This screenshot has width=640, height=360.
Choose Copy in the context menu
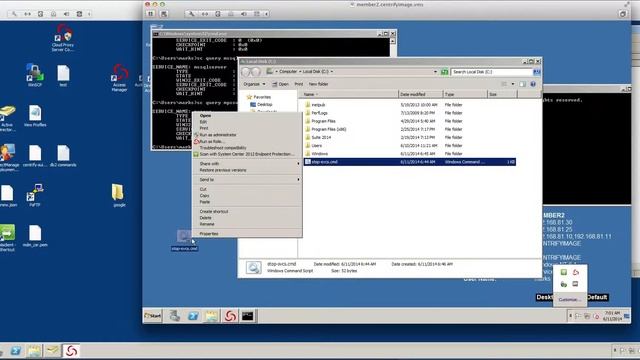point(247,196)
